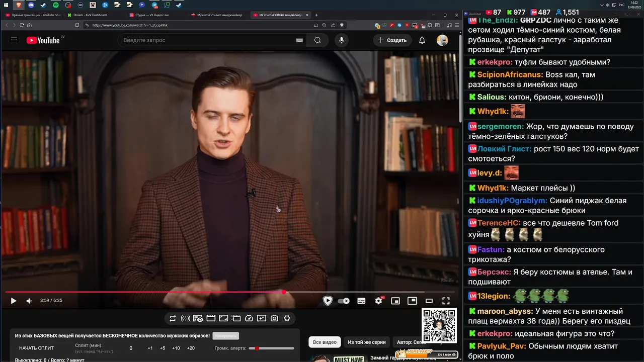Image resolution: width=644 pixels, height=362 pixels.
Task: Open Telegram from the taskbar
Action: pos(154,5)
